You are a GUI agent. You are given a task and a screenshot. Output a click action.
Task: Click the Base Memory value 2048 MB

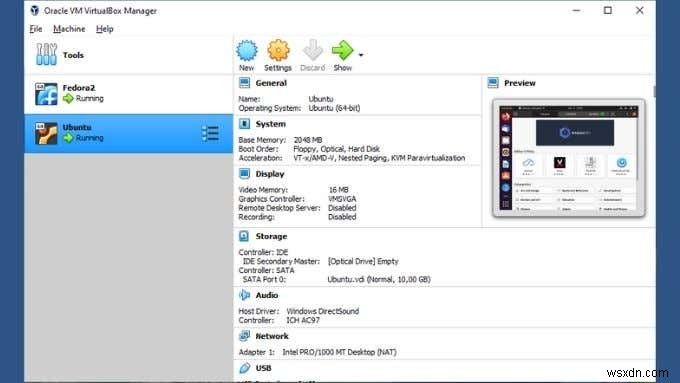point(308,140)
